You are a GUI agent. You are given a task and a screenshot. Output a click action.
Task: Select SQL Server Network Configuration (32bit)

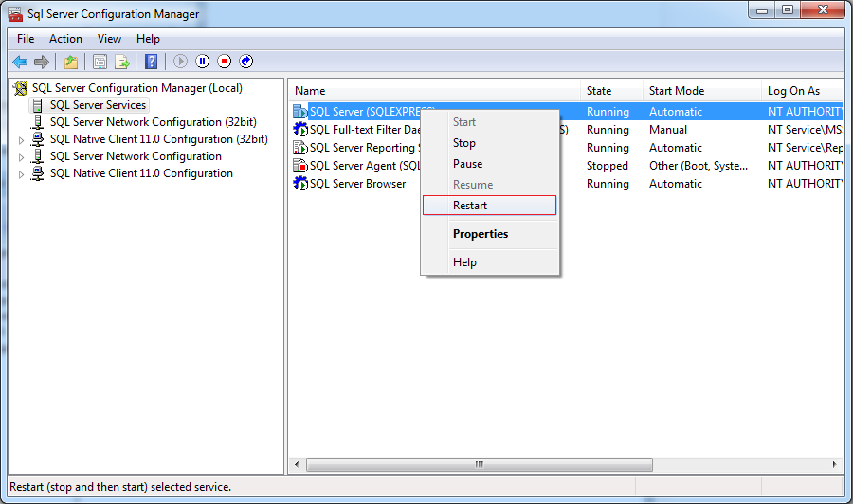click(x=153, y=122)
